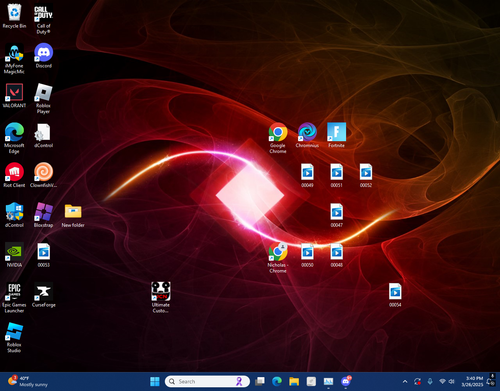Select the NVIDIA desktop shortcut
This screenshot has height=391, width=500.
[x=14, y=255]
